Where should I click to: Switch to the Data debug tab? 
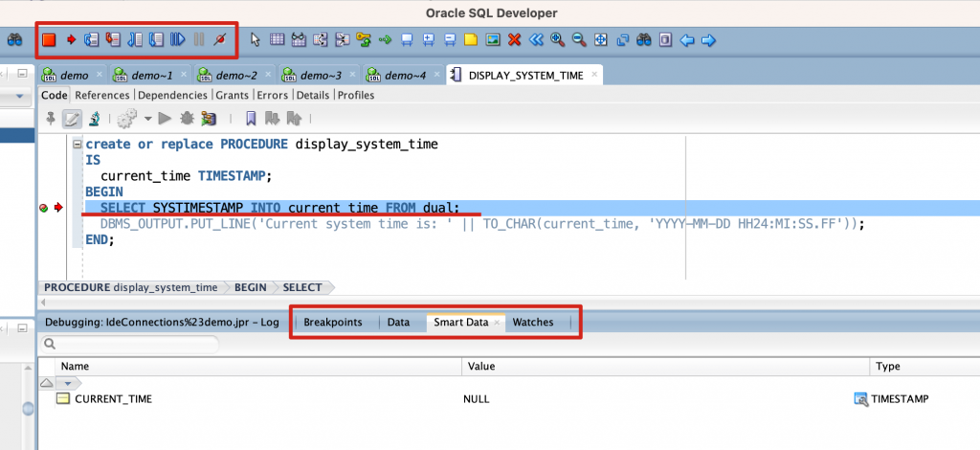point(398,322)
